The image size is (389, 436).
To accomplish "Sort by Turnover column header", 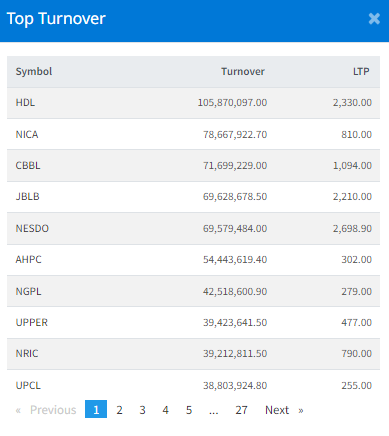I will (243, 71).
